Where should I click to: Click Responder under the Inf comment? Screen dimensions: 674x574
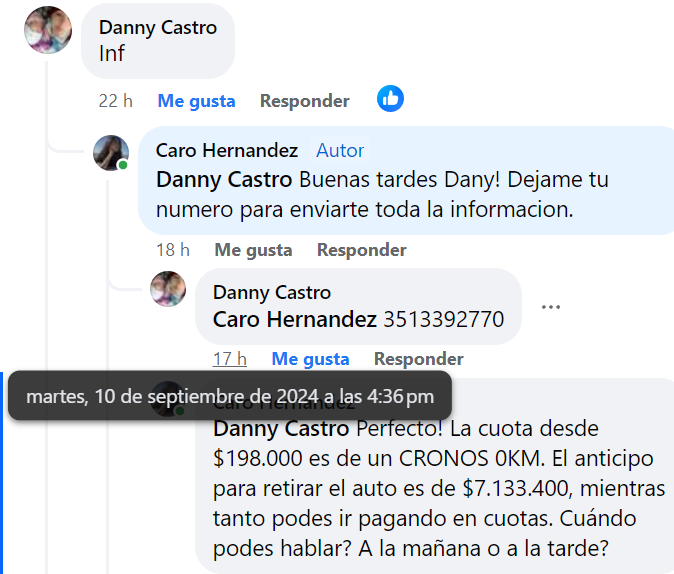(305, 101)
